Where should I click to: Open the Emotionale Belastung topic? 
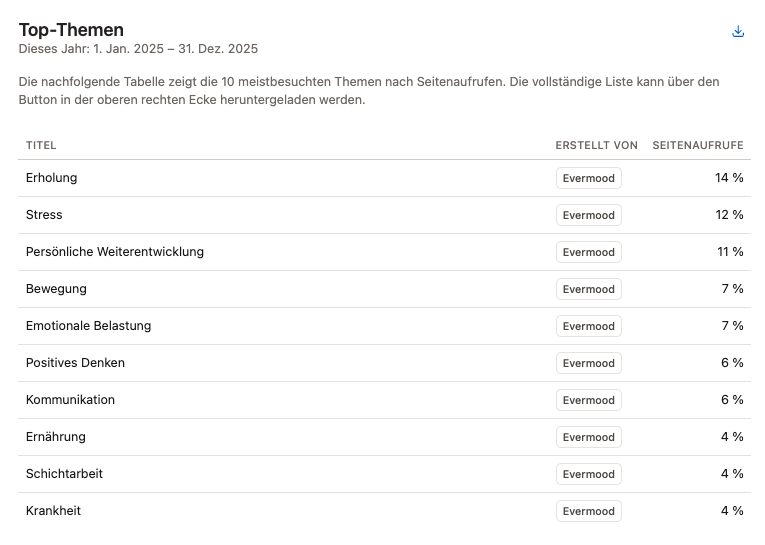click(x=89, y=326)
